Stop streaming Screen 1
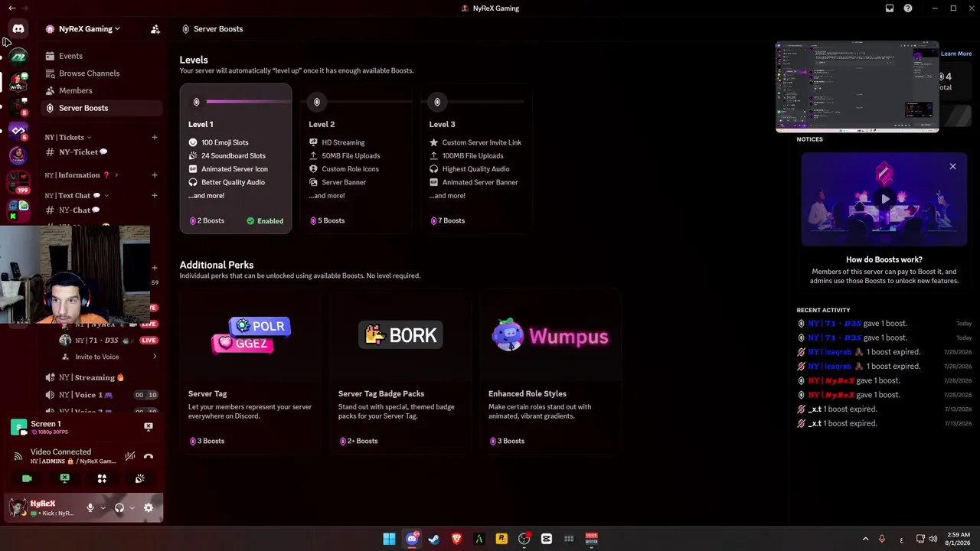980x551 pixels. [149, 426]
